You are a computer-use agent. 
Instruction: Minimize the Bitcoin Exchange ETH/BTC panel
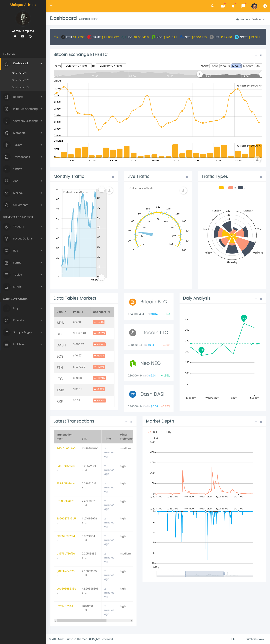pos(256,55)
